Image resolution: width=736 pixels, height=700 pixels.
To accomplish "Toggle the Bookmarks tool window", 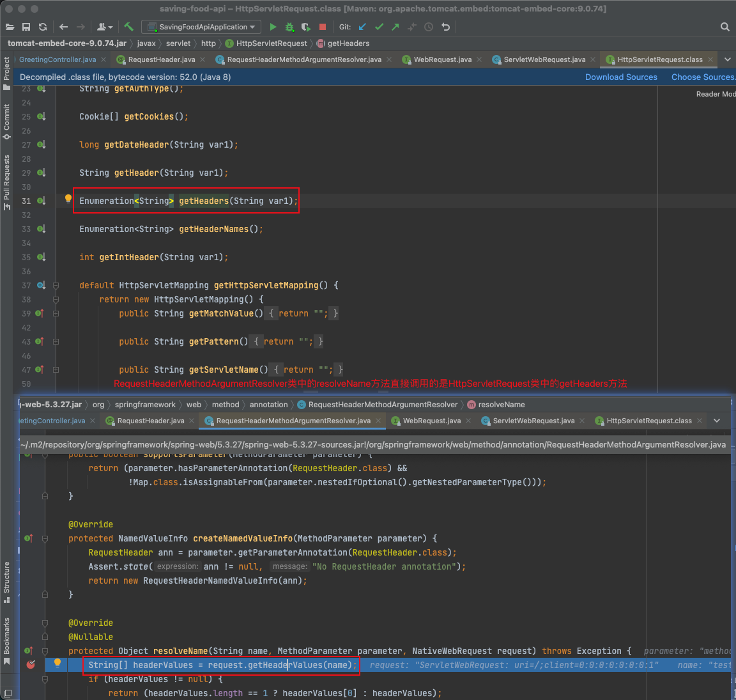I will (6, 640).
